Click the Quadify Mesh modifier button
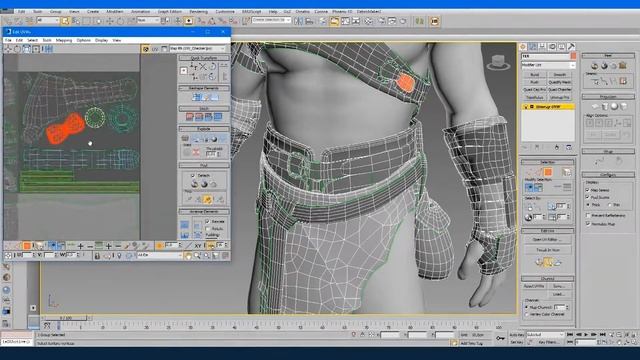Image resolution: width=640 pixels, height=360 pixels. tap(560, 82)
